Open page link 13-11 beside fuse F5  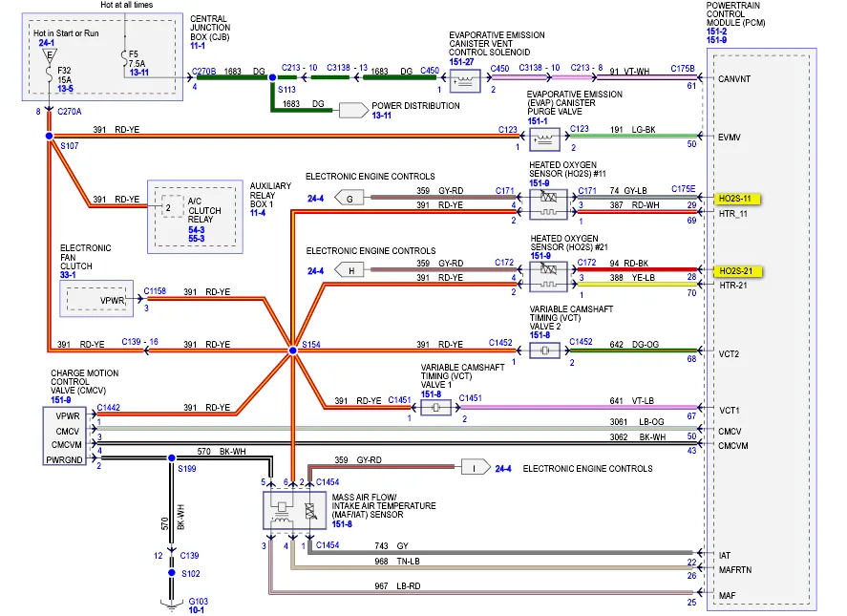click(139, 73)
